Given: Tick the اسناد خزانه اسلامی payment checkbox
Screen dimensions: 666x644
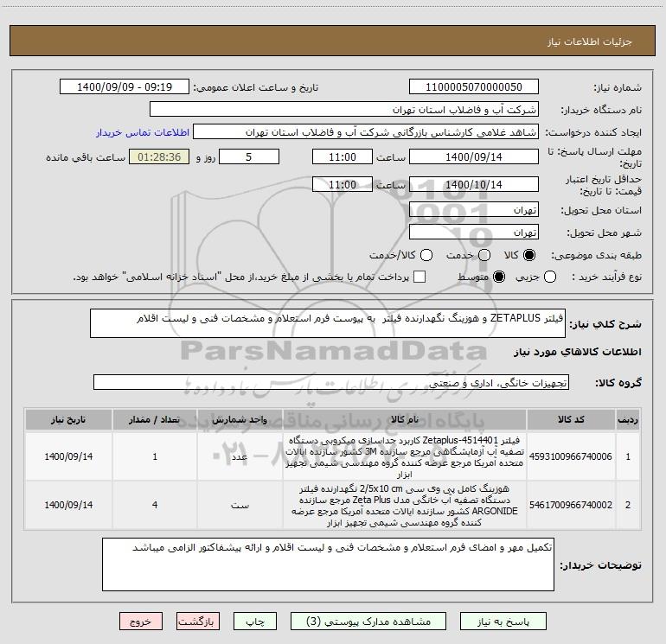Looking at the screenshot, I should (x=419, y=277).
